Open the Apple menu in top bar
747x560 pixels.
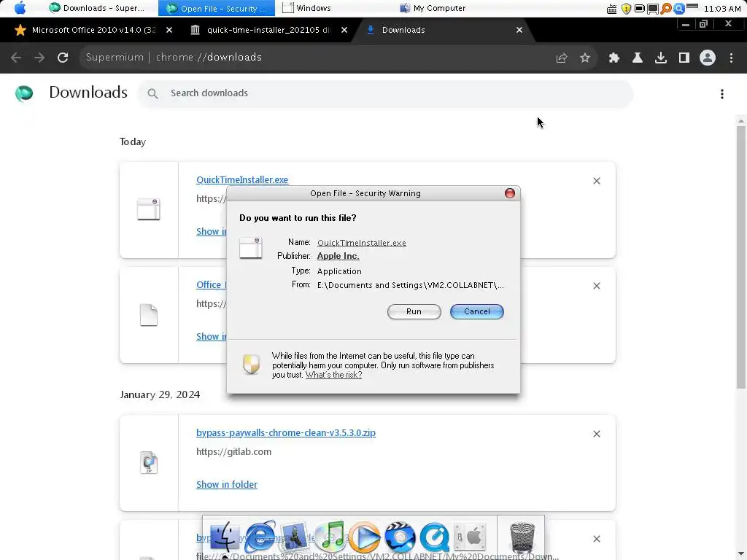[x=20, y=8]
